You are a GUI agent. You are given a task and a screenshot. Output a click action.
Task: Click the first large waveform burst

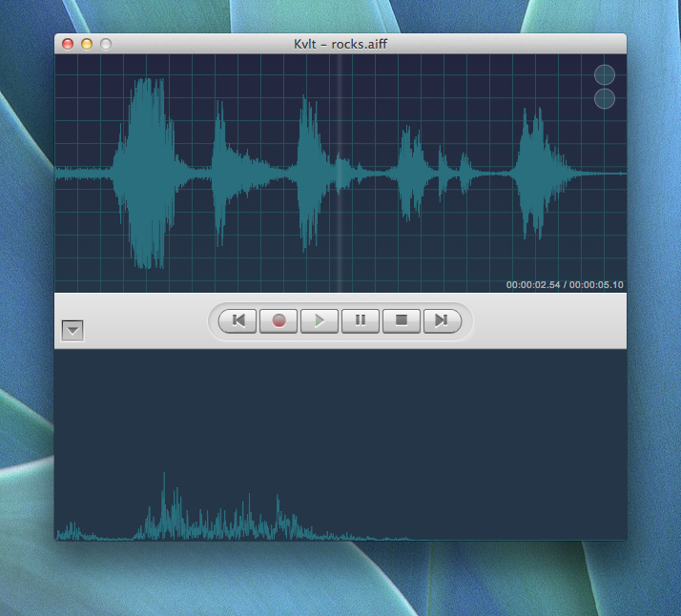[148, 174]
